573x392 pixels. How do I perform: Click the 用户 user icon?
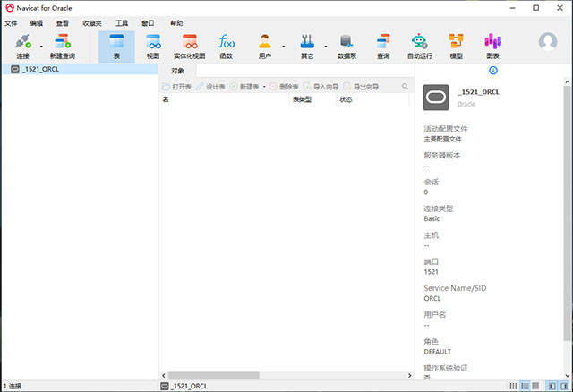coord(265,47)
